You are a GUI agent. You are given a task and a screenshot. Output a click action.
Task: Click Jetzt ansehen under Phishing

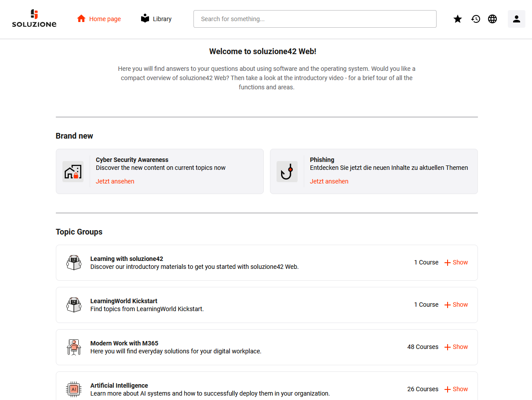click(x=329, y=181)
